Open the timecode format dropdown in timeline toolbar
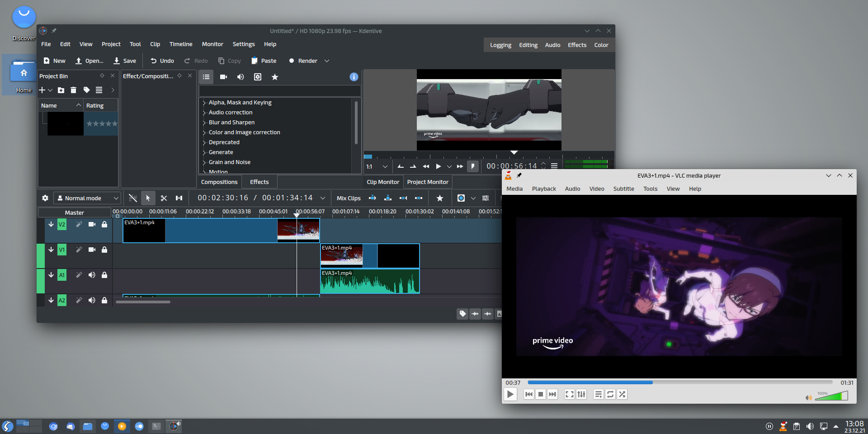This screenshot has height=434, width=868. (323, 198)
